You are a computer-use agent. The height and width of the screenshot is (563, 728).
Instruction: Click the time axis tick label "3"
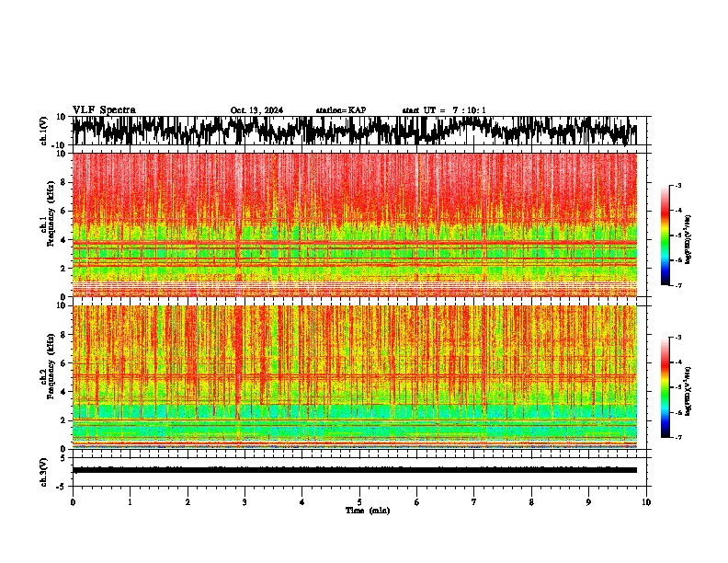(245, 502)
